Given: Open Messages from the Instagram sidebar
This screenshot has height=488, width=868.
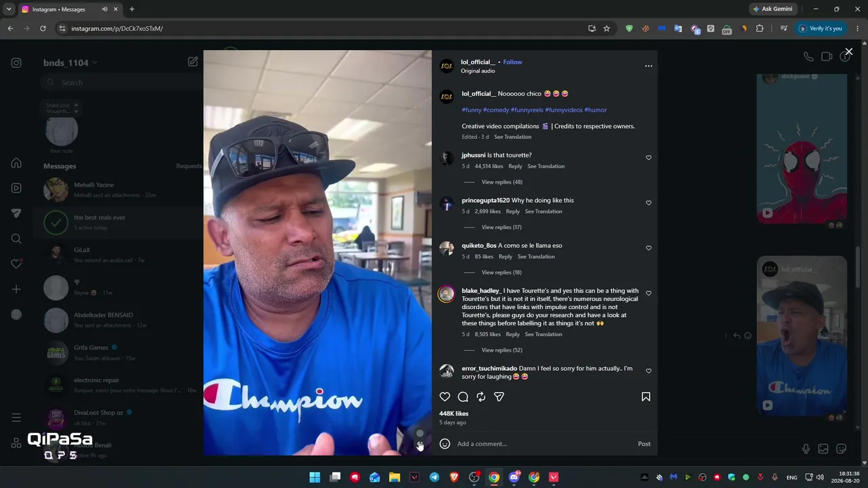Looking at the screenshot, I should pyautogui.click(x=16, y=213).
